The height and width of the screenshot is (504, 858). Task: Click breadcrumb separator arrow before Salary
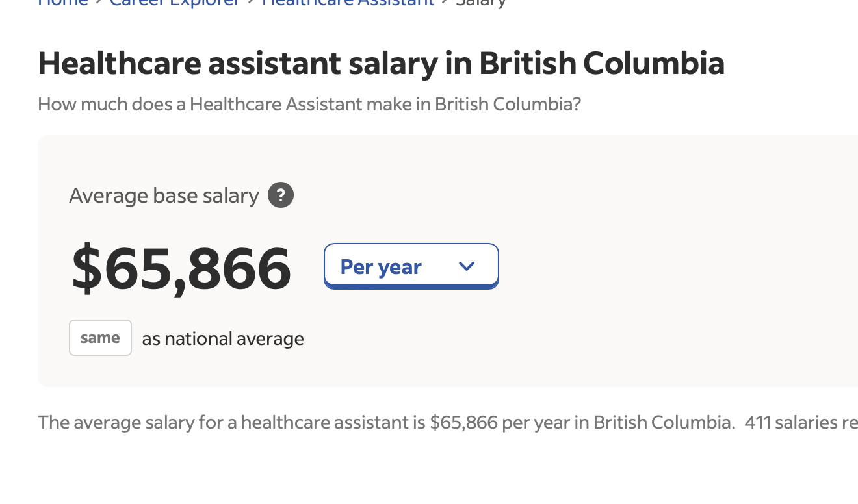click(x=445, y=3)
